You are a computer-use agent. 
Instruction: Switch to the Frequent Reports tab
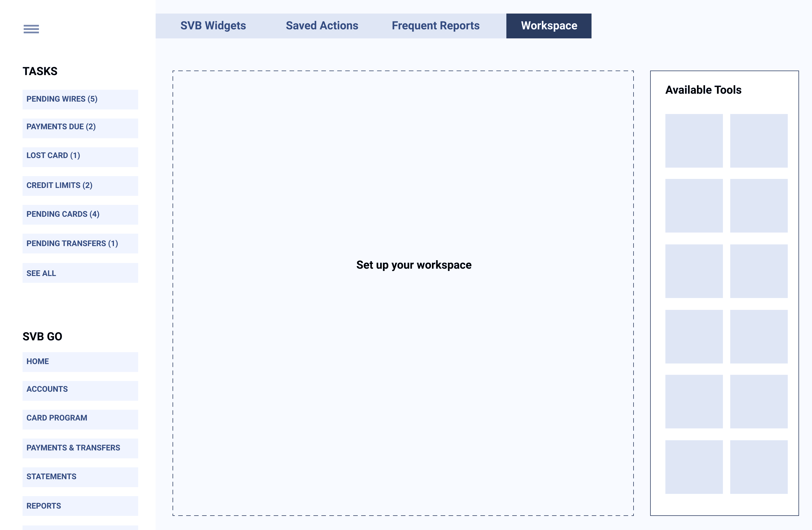pos(435,26)
